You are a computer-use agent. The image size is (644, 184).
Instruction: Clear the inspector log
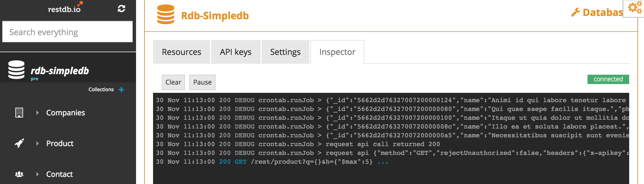[x=173, y=82]
